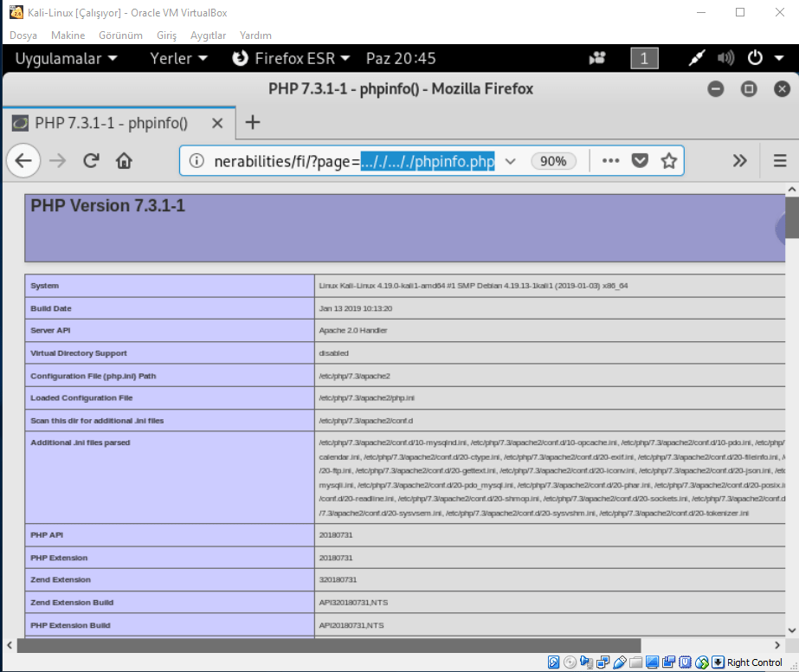Image resolution: width=799 pixels, height=672 pixels.
Task: Go to the Firefox home page
Action: [124, 160]
